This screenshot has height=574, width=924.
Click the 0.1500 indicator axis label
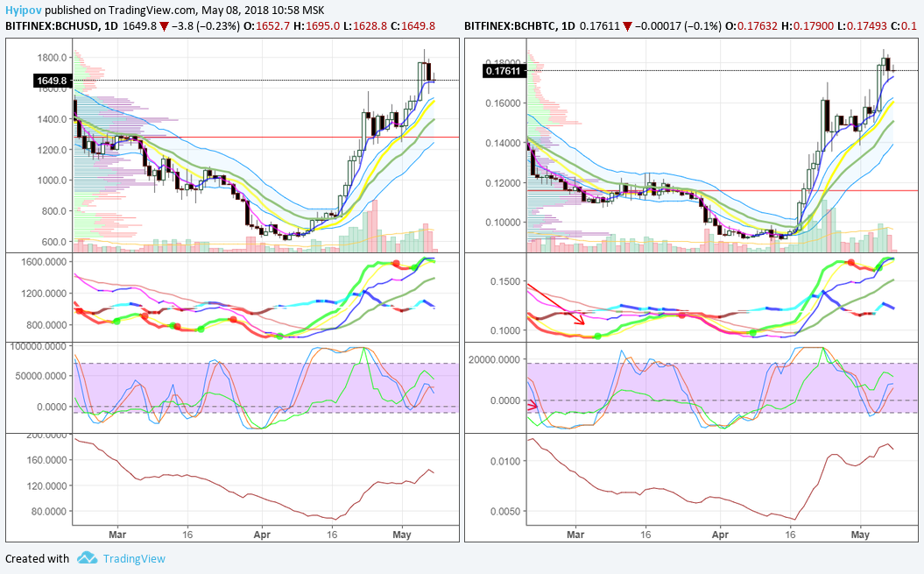point(505,281)
